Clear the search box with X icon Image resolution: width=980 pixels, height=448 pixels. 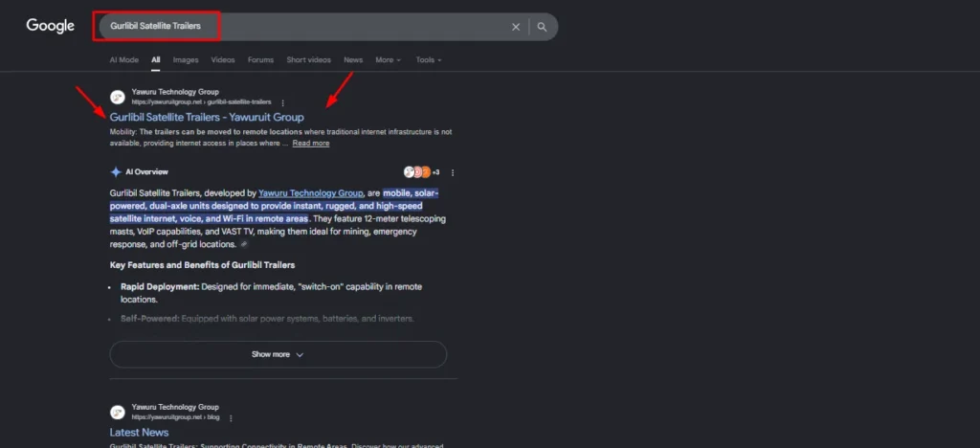click(516, 27)
